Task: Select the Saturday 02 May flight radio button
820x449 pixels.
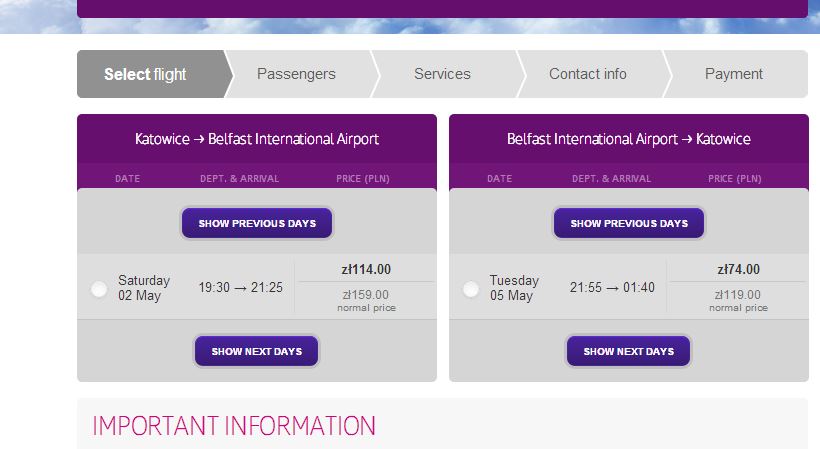Action: 99,289
